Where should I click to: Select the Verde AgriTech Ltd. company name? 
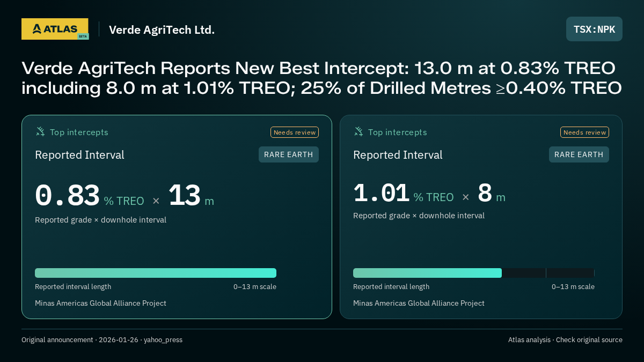[162, 29]
